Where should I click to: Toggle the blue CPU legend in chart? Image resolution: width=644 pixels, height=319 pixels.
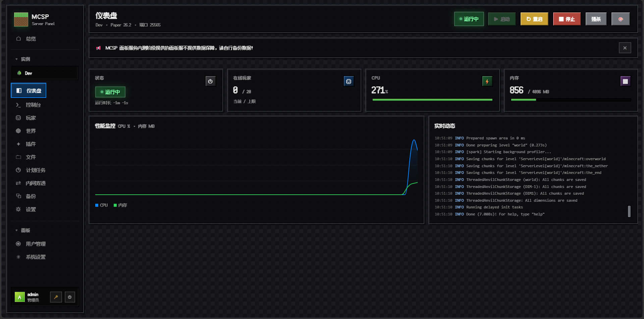click(102, 205)
